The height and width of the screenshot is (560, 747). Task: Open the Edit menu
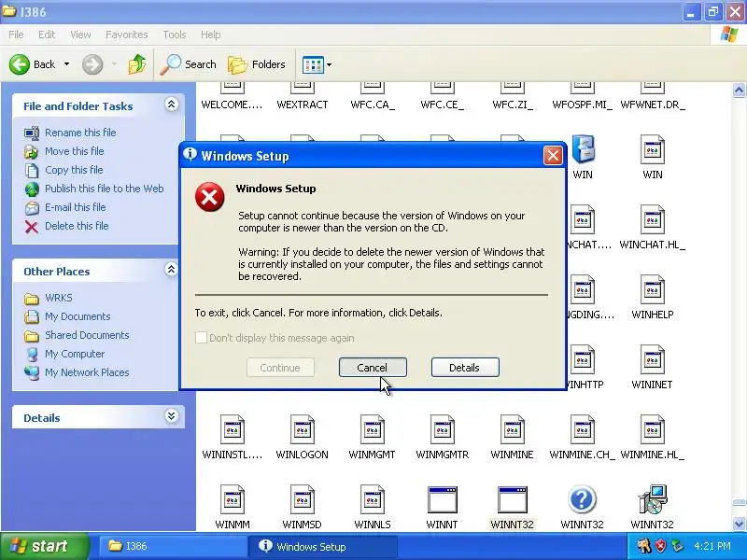tap(47, 35)
